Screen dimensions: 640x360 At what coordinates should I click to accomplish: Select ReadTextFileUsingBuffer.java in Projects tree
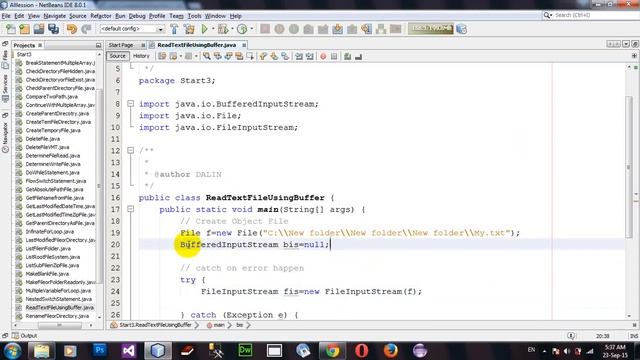[60, 307]
